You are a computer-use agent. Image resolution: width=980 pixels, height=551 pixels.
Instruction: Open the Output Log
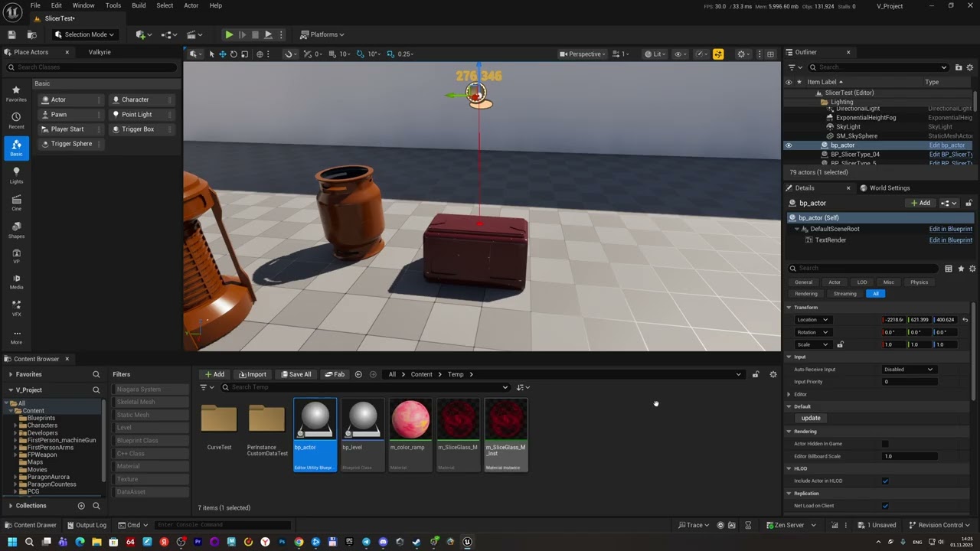click(86, 525)
